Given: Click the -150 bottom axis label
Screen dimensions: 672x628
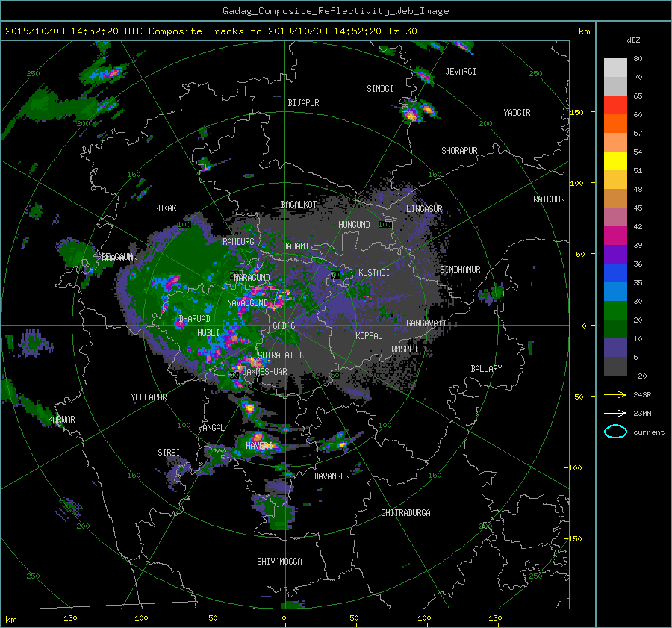Looking at the screenshot, I should [x=68, y=618].
